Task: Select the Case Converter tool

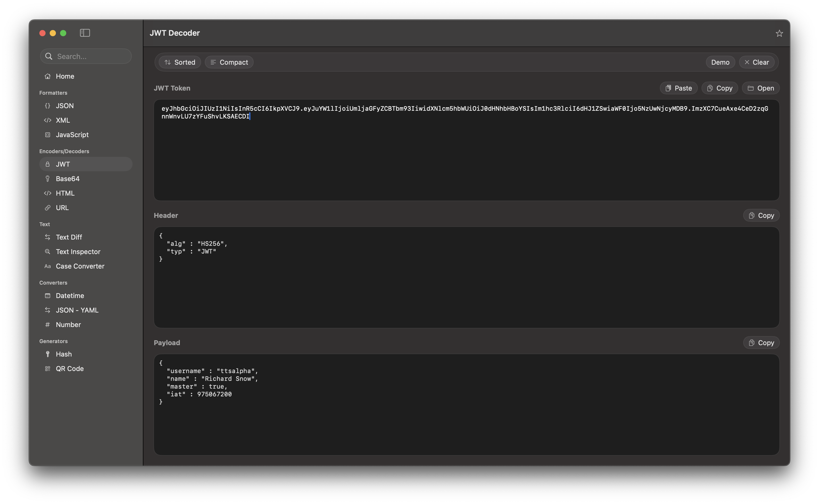Action: [x=80, y=266]
